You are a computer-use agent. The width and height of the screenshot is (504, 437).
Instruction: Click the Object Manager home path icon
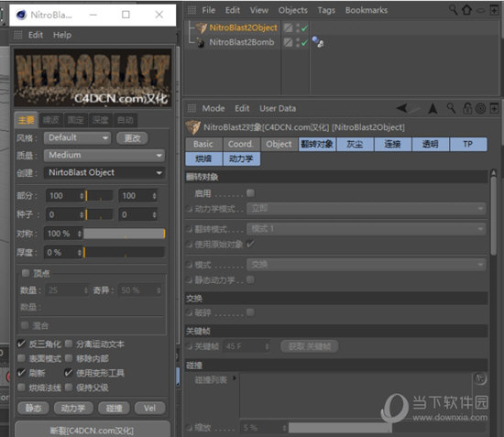[467, 10]
